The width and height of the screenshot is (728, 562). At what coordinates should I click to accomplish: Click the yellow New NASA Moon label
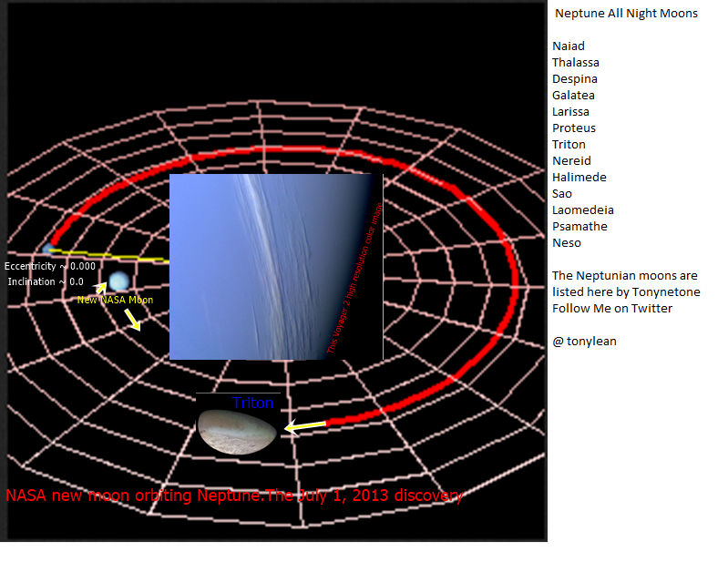[115, 300]
